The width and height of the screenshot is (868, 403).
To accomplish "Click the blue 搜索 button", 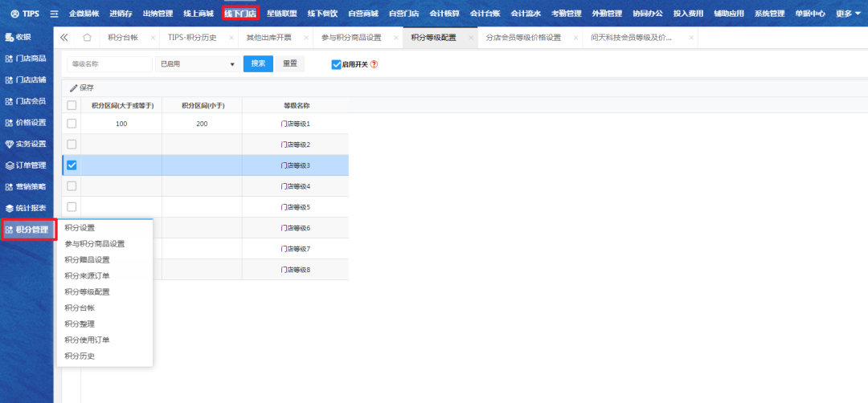I will [x=258, y=64].
